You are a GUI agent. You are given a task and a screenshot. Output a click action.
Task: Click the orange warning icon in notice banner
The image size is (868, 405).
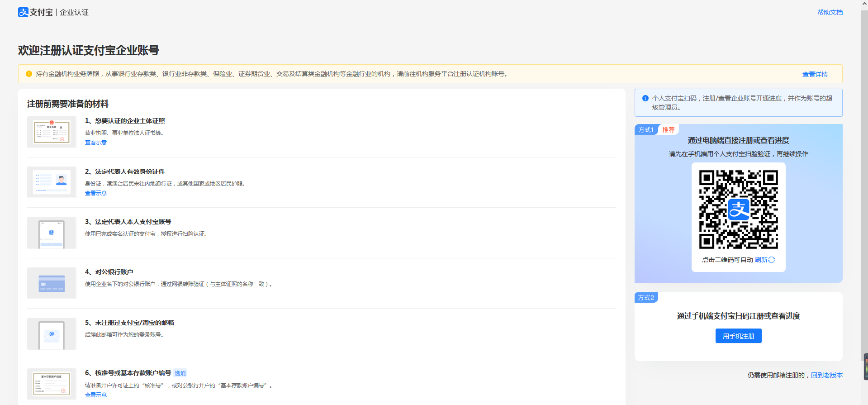coord(29,74)
